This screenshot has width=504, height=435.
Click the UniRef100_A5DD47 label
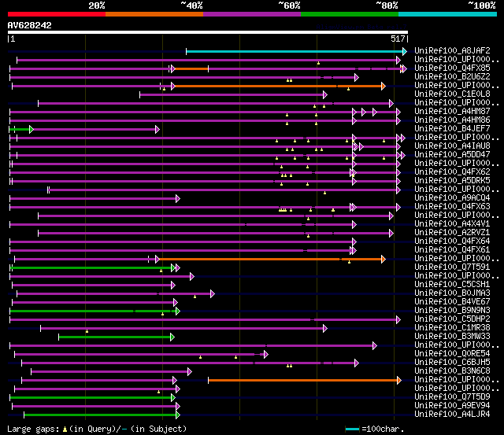pos(452,155)
